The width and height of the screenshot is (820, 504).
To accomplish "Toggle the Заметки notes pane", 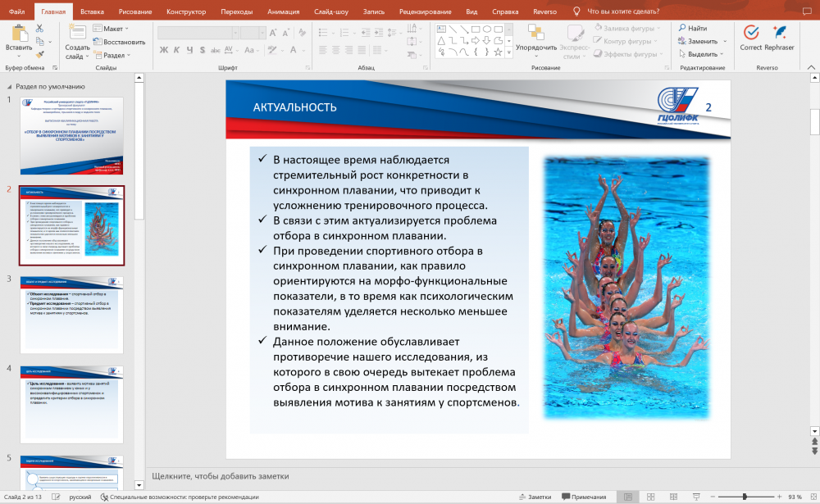I will (535, 497).
